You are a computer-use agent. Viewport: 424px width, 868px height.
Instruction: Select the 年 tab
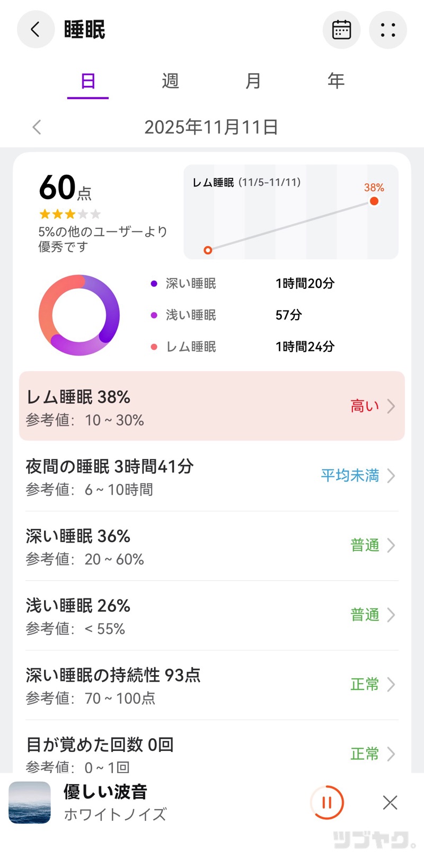click(336, 81)
